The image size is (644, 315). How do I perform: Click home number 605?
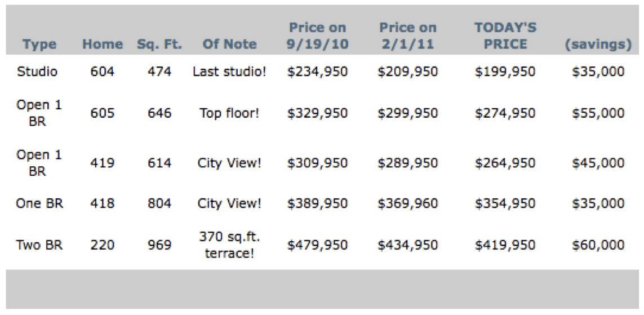tap(102, 113)
